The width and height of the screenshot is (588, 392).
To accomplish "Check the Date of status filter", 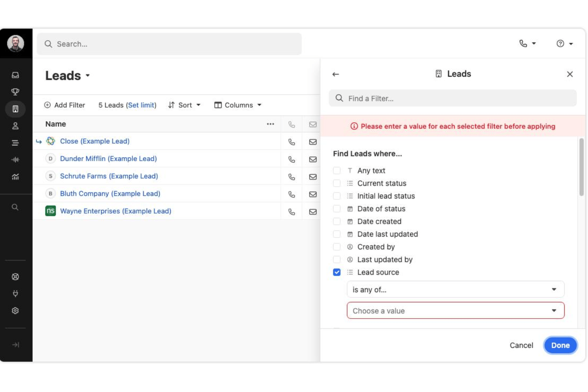I will tap(337, 209).
